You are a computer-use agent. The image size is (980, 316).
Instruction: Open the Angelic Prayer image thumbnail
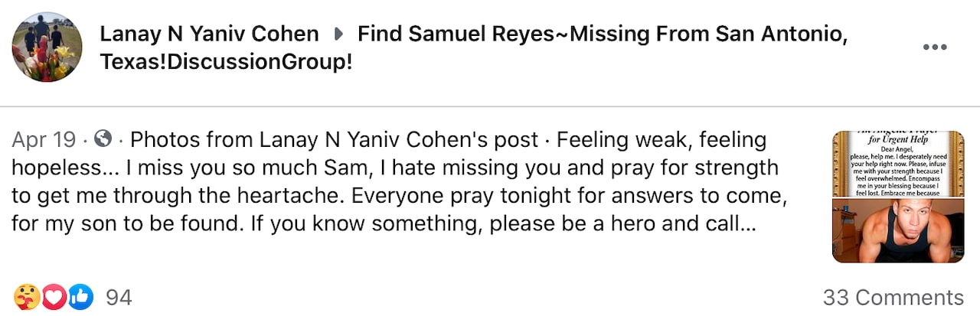pos(898,164)
